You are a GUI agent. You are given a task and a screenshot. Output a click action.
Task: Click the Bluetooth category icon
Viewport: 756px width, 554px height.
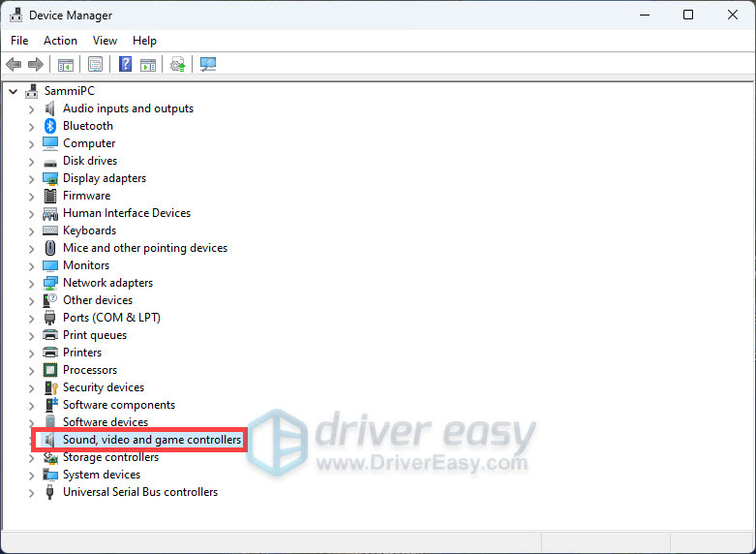pos(51,126)
